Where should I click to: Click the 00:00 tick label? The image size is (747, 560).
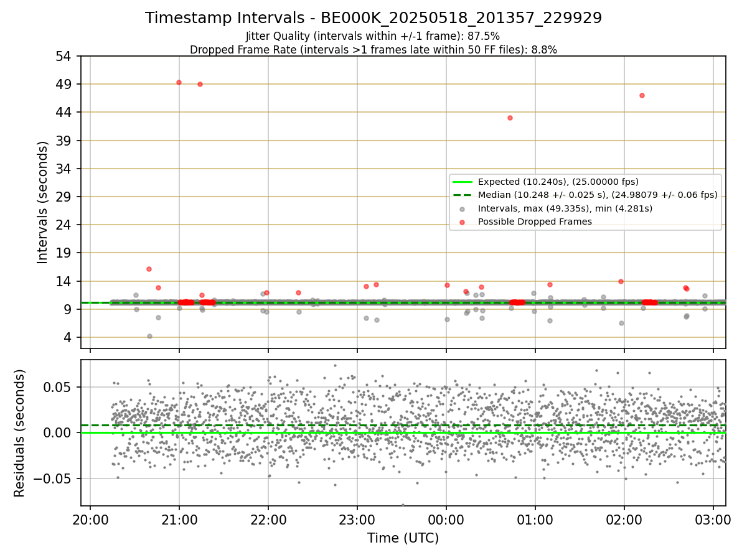446,519
